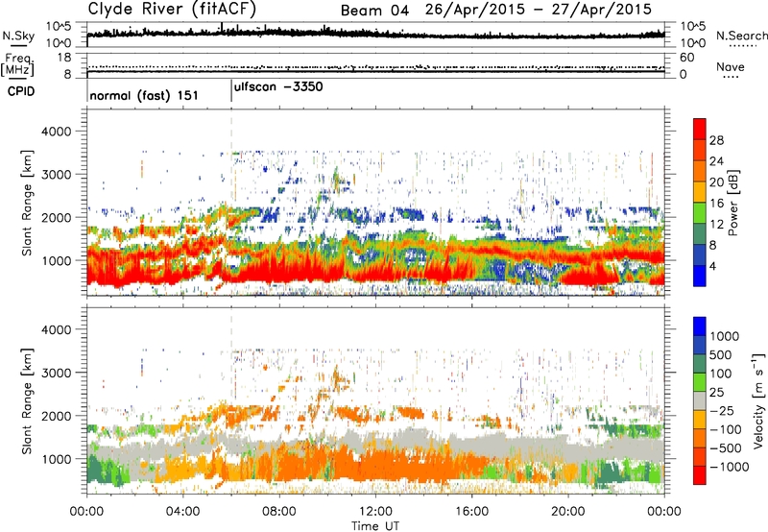
Task: Select the 'Beam 04' label in header
Action: coord(374,11)
